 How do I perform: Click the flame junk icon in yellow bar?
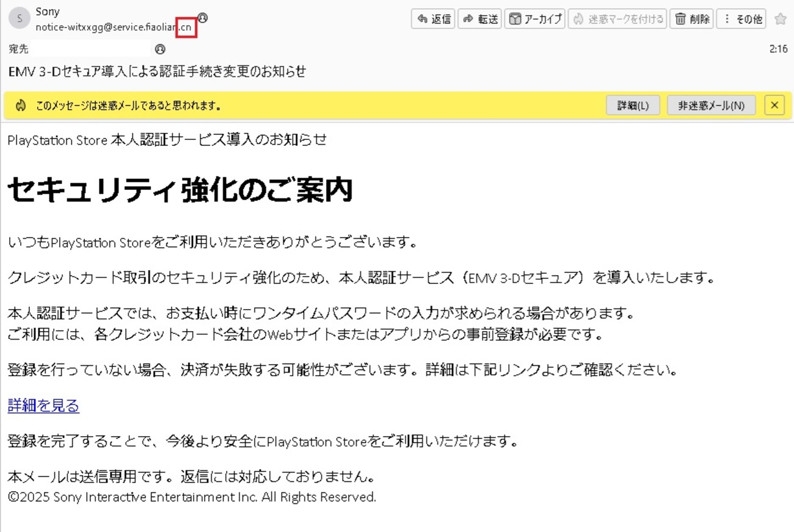(21, 106)
